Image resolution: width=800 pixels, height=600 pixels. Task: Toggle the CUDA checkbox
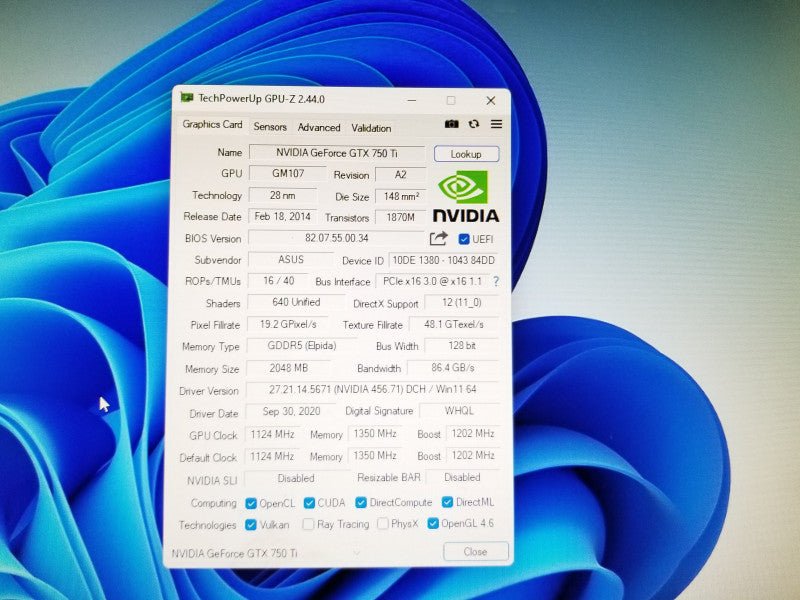coord(309,503)
